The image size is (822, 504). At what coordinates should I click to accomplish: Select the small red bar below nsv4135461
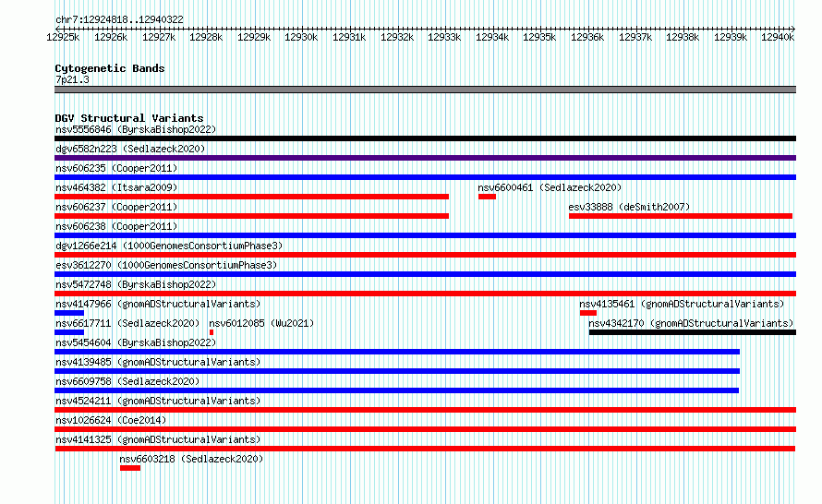588,313
